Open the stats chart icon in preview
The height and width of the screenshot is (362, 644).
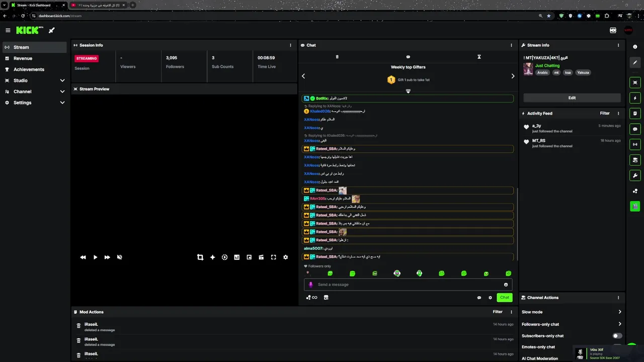pyautogui.click(x=236, y=257)
